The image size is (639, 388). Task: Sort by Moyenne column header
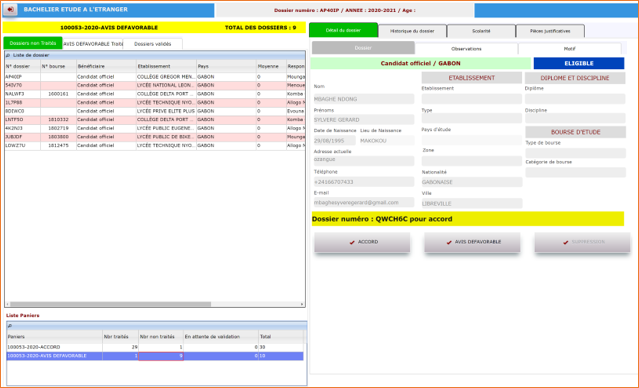pyautogui.click(x=271, y=66)
